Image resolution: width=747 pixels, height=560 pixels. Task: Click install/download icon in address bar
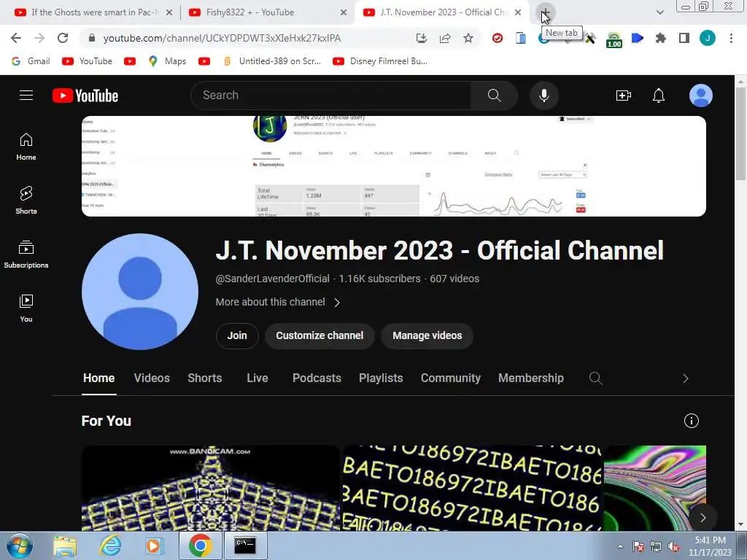[x=422, y=38]
